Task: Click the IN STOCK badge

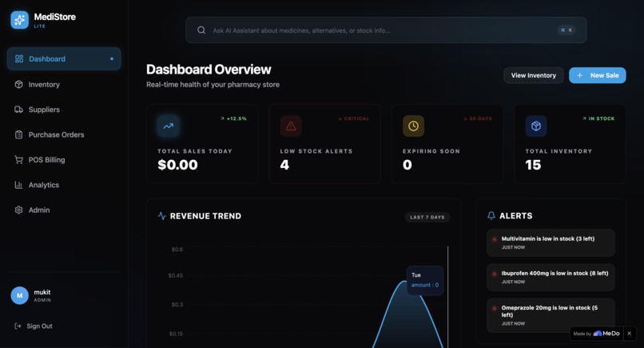Action: click(x=598, y=118)
